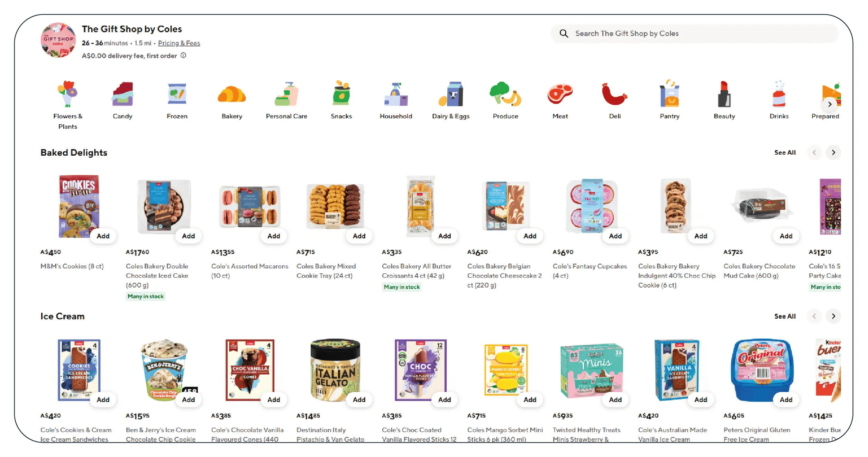Open the Pricing & Fees link
The height and width of the screenshot is (457, 868).
pos(179,43)
